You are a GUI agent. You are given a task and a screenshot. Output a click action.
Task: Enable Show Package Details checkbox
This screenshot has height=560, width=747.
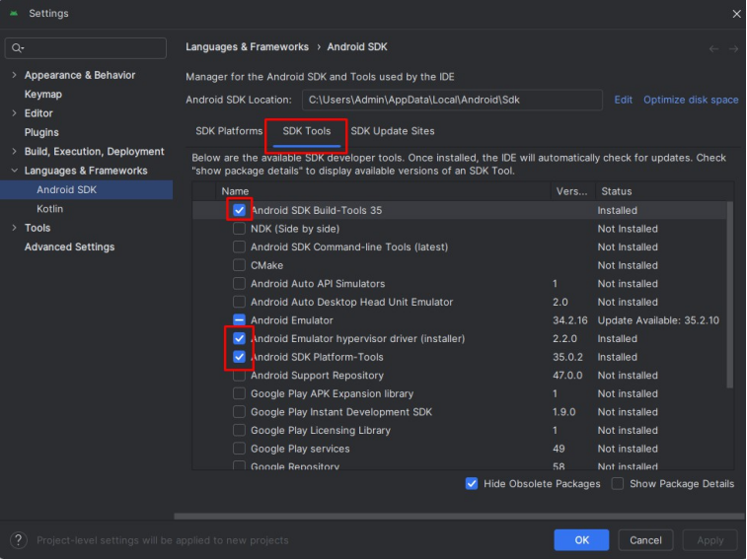pyautogui.click(x=618, y=484)
